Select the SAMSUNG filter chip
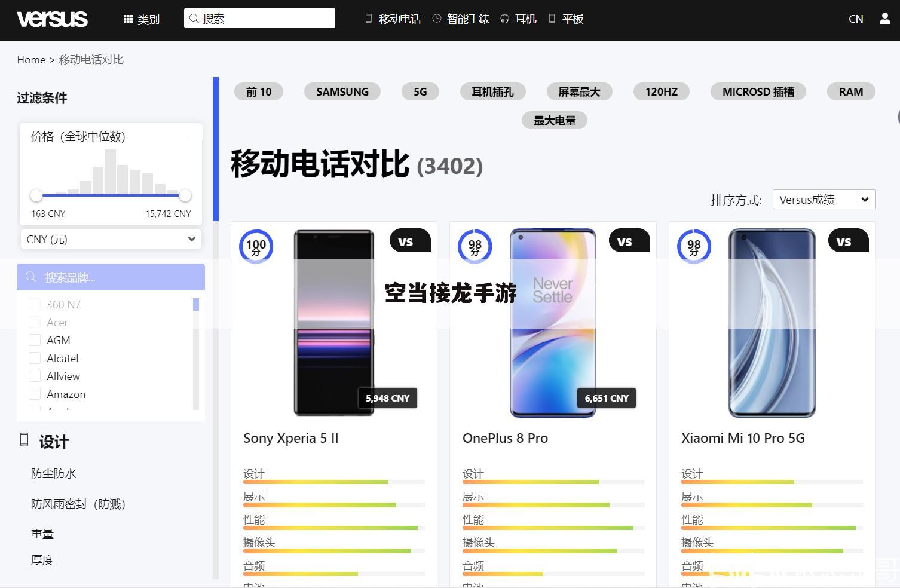The width and height of the screenshot is (900, 588). (x=342, y=91)
